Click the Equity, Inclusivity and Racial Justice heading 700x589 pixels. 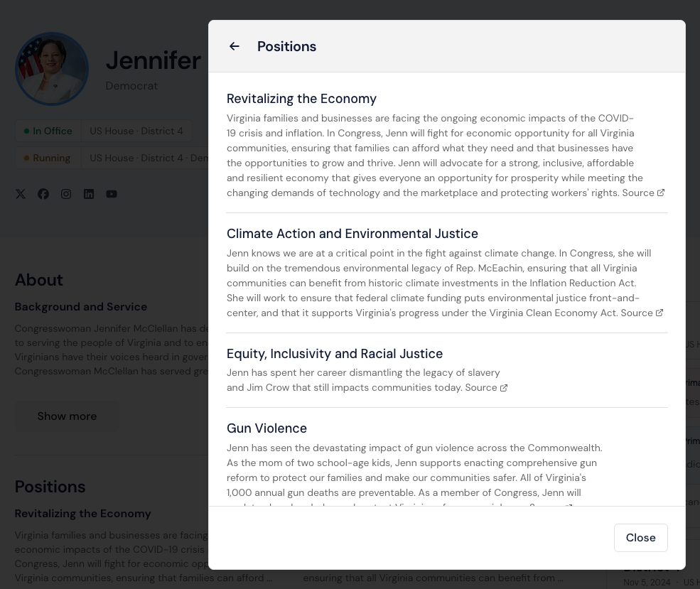click(334, 354)
